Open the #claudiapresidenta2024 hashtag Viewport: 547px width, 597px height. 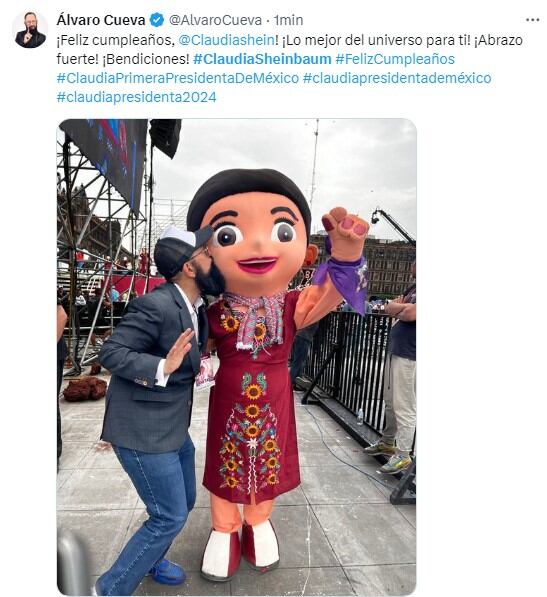[x=136, y=97]
